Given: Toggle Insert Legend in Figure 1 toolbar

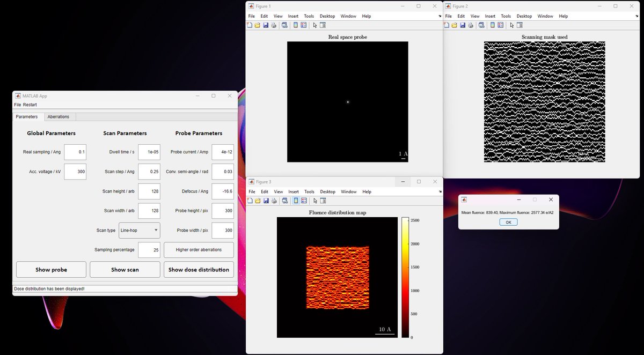Looking at the screenshot, I should tap(303, 25).
